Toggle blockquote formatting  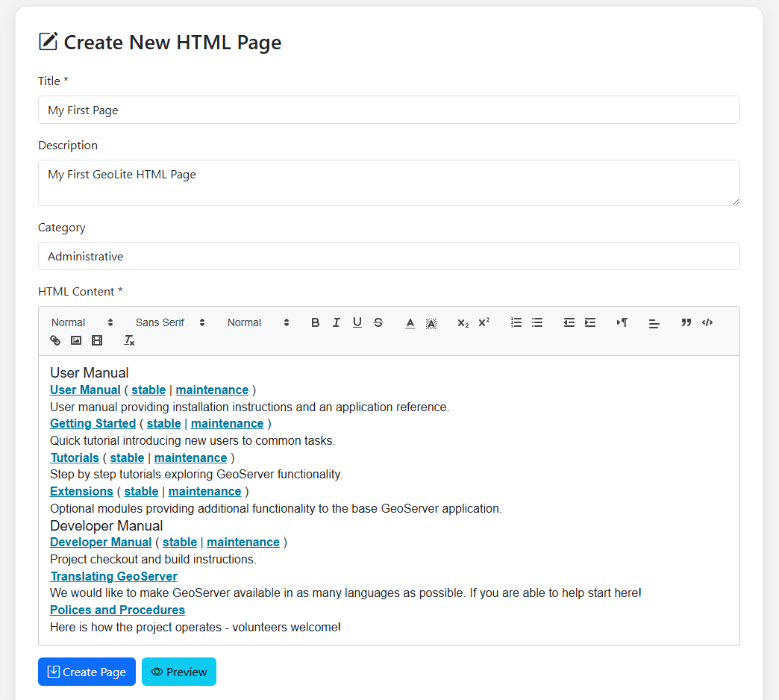click(686, 322)
